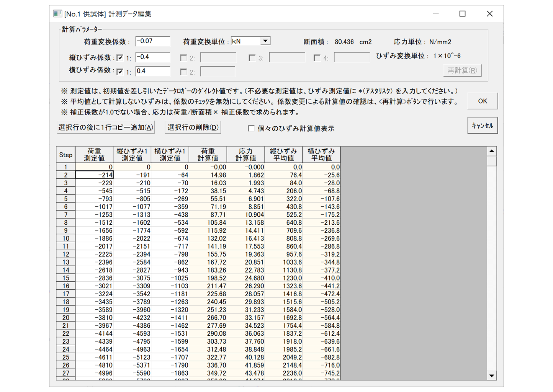Enable the 縦ひずみ係数 3 checkbox
Image resolution: width=553 pixels, height=392 pixels.
pos(252,58)
